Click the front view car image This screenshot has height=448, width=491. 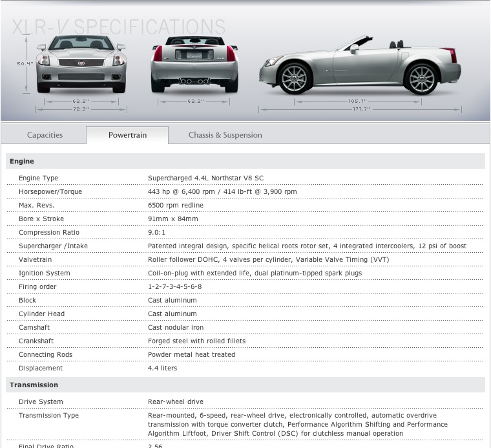coord(81,64)
